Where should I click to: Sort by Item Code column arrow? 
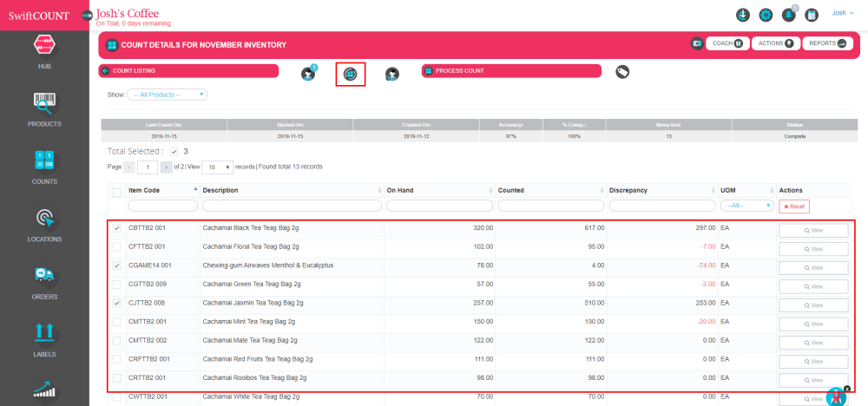tap(194, 189)
